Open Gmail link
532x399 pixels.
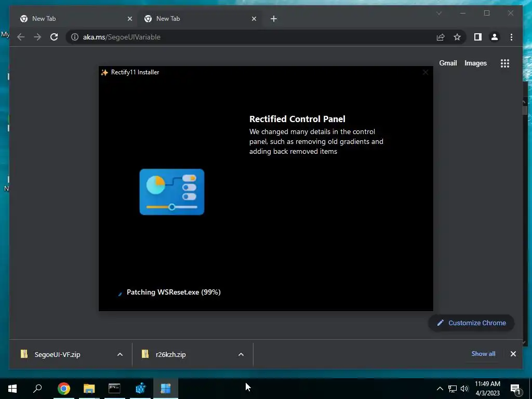point(448,63)
